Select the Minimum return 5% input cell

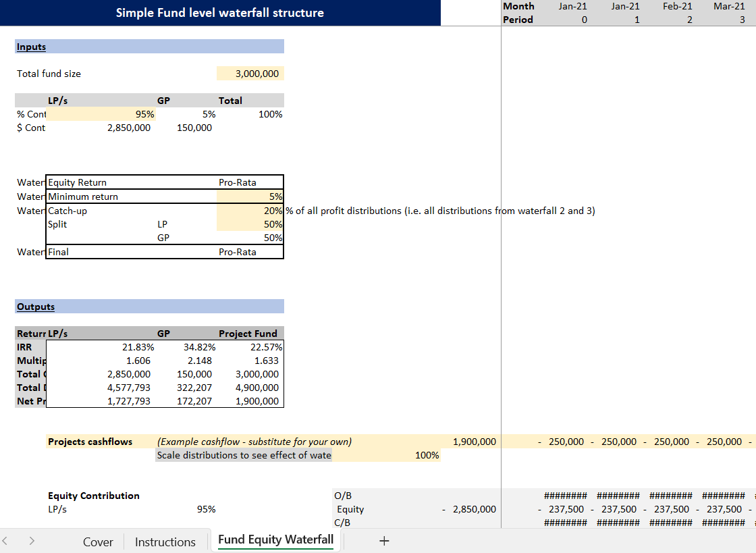(x=250, y=196)
